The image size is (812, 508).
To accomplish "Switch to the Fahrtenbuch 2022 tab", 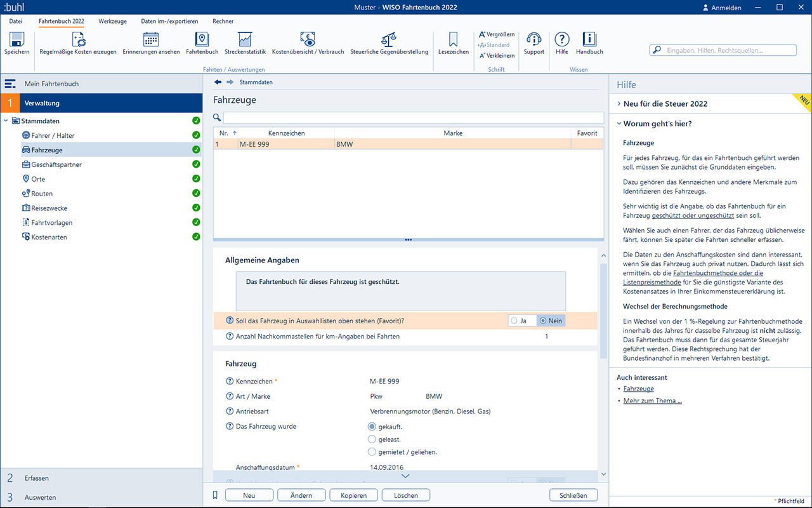I will 61,21.
